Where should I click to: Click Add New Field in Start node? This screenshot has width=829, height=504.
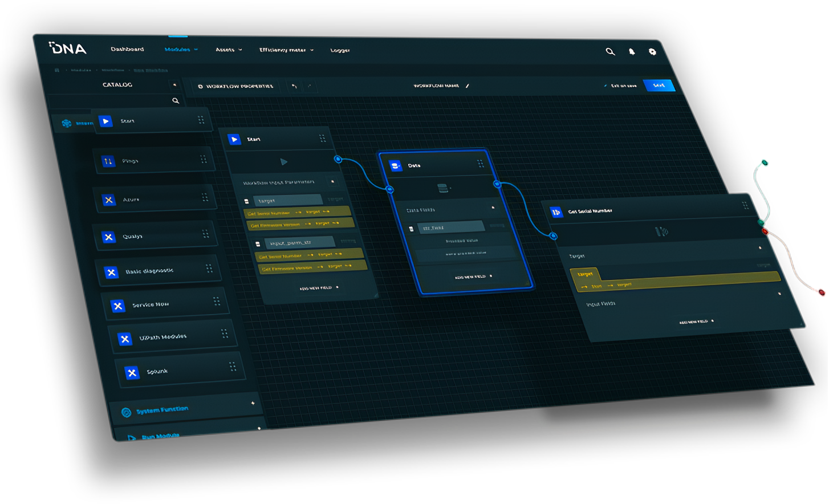(319, 288)
